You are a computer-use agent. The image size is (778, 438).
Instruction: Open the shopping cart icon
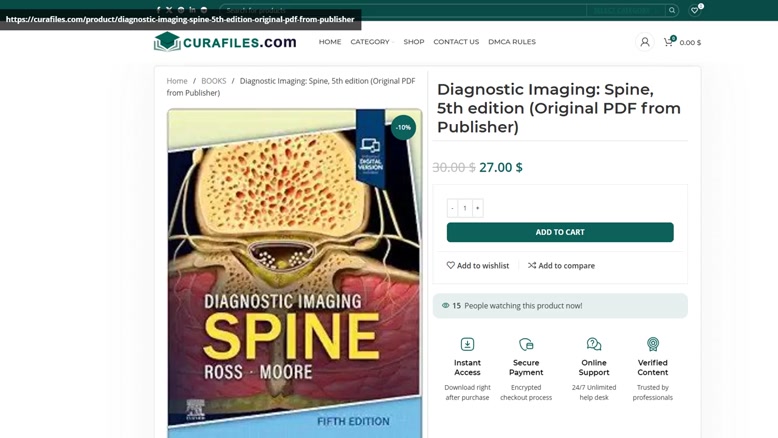click(x=668, y=42)
